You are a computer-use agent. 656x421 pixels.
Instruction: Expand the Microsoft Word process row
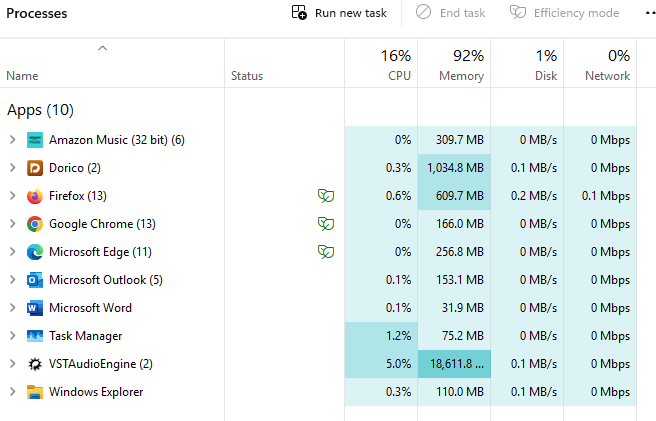point(13,308)
